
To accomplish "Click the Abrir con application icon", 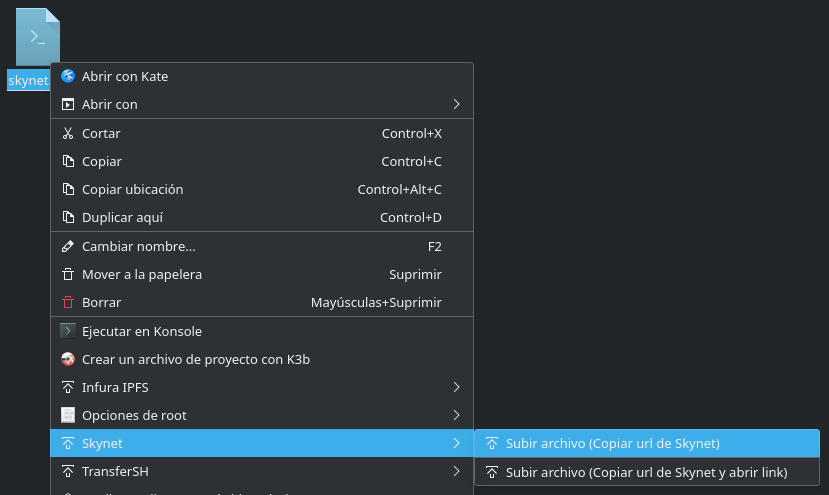I will click(x=68, y=104).
